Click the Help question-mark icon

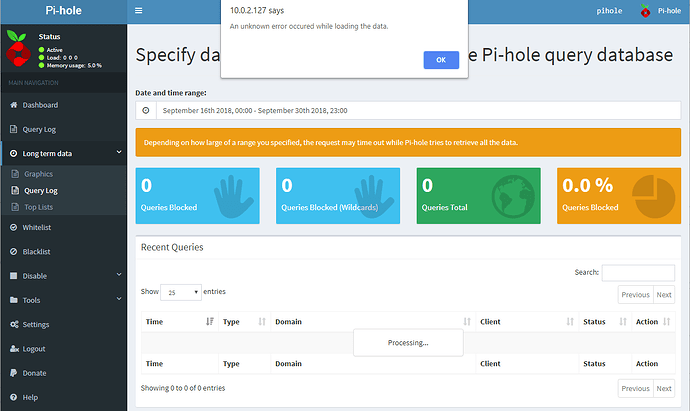tap(14, 397)
